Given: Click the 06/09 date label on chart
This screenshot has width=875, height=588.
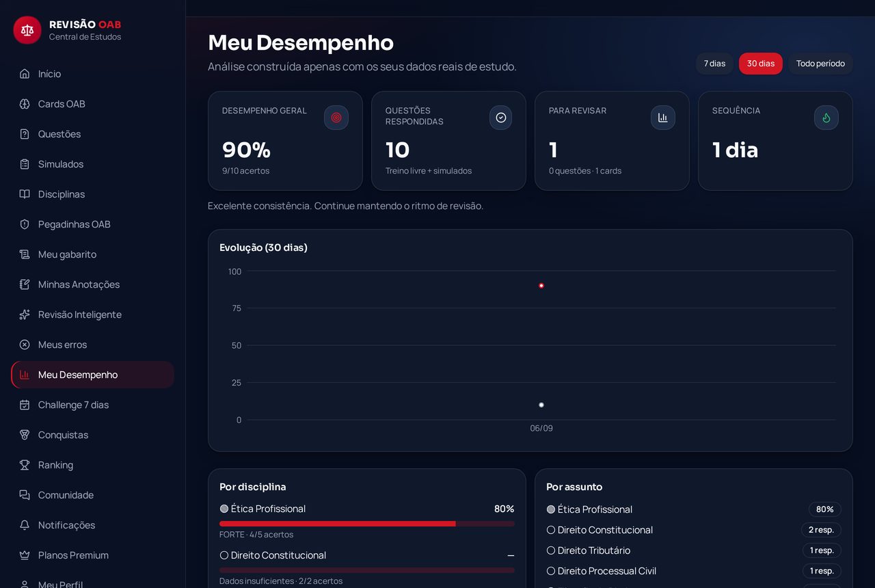Looking at the screenshot, I should (541, 428).
